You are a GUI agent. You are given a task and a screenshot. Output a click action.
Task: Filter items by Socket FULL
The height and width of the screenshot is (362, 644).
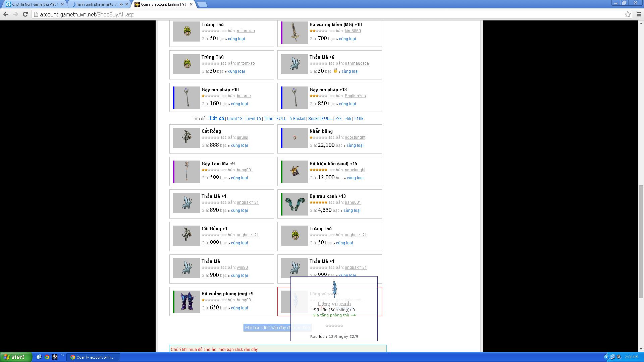point(320,119)
